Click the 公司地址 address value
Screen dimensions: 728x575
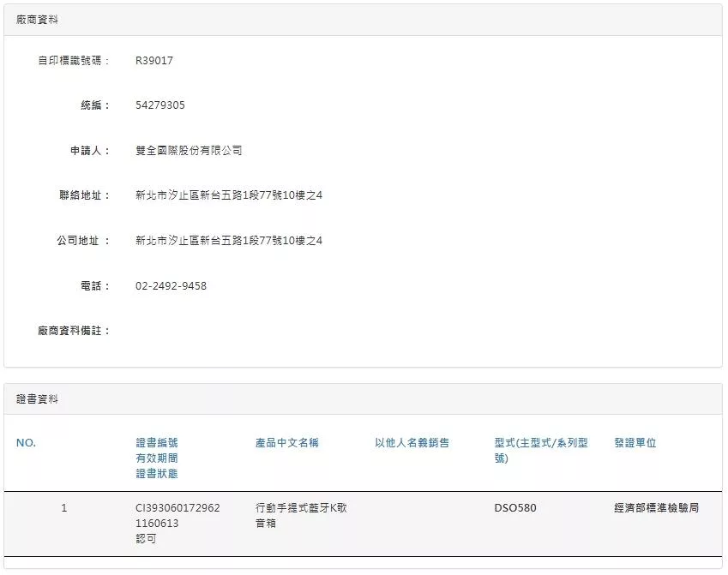(229, 241)
